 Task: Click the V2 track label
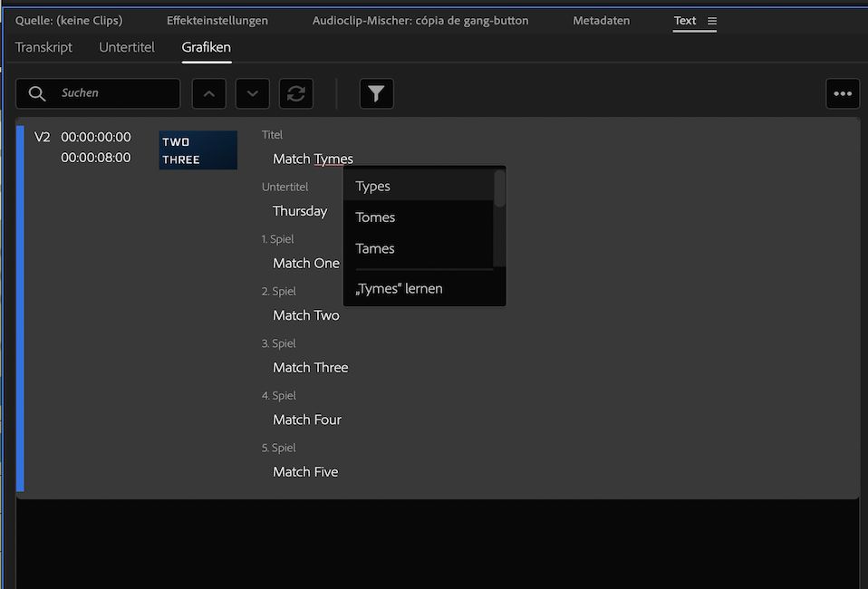tap(42, 137)
